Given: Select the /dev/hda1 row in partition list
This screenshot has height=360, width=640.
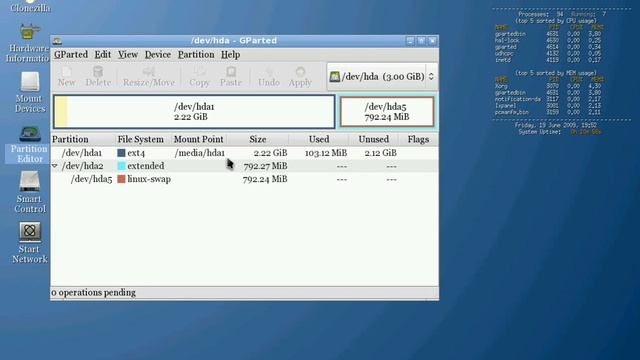Looking at the screenshot, I should pyautogui.click(x=245, y=153).
